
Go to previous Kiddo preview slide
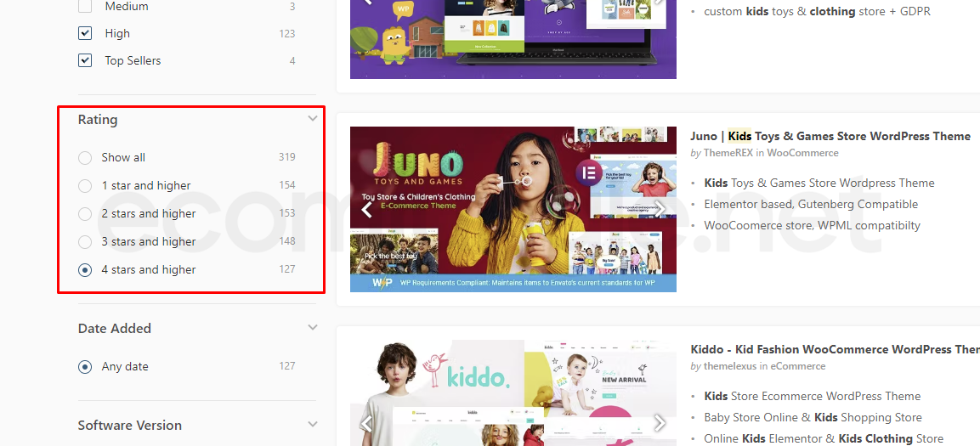coord(367,423)
